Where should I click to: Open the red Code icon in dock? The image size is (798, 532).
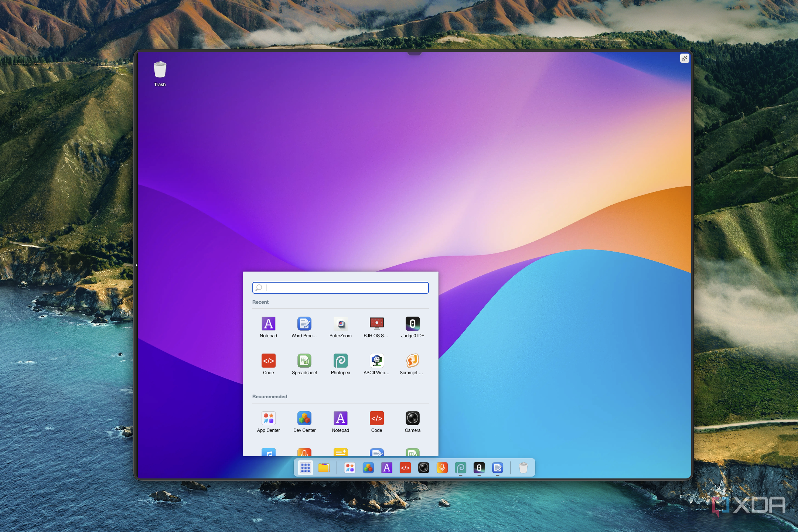[405, 468]
